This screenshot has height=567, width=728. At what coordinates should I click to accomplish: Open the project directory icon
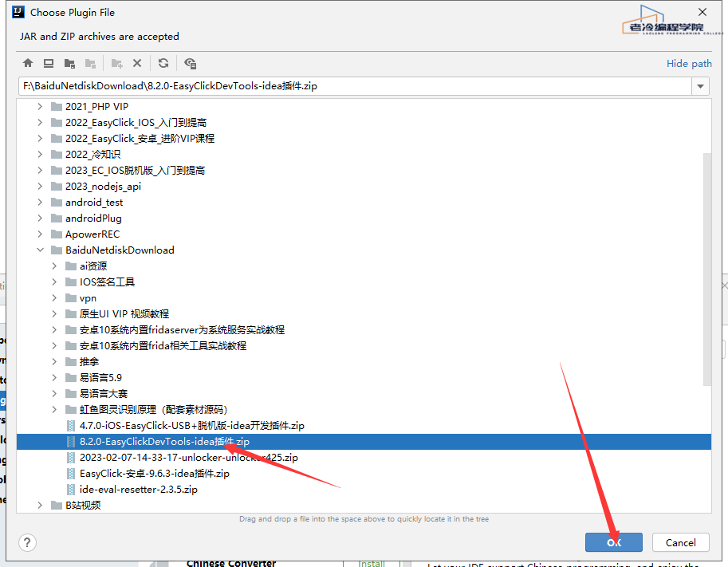pyautogui.click(x=69, y=63)
